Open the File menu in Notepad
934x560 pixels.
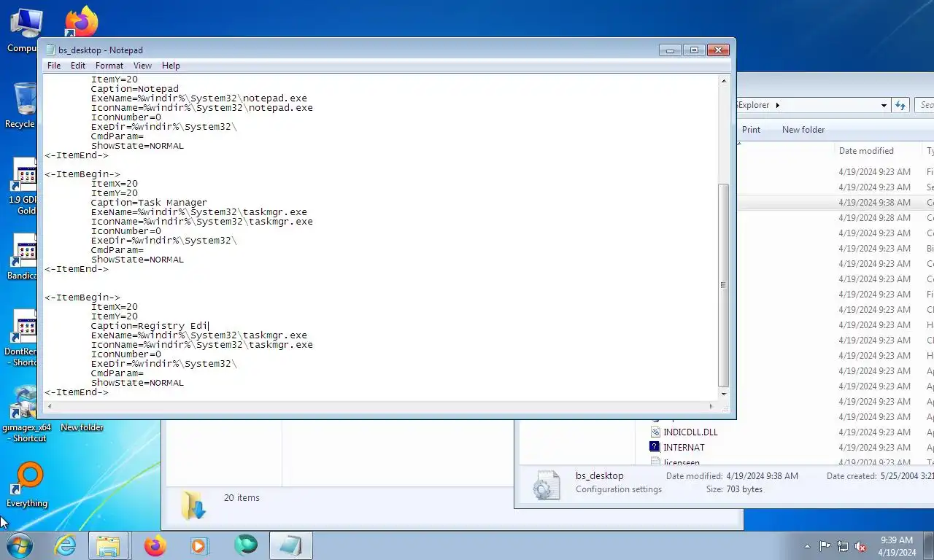[x=54, y=66]
